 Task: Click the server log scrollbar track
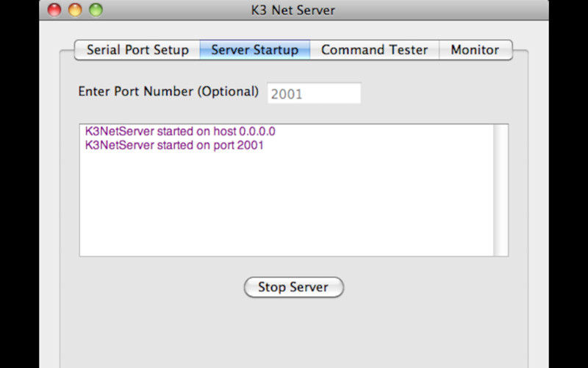point(501,190)
